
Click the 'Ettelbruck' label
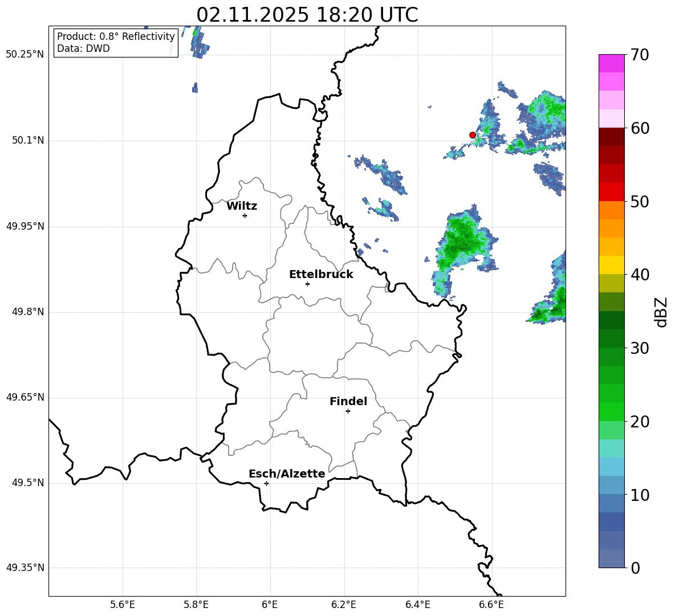tap(321, 275)
